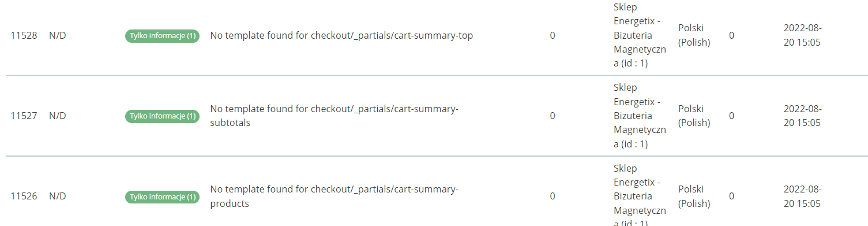Click the date 2022-08-20 15:05 in row 11527
The height and width of the screenshot is (226, 868).
click(x=803, y=116)
